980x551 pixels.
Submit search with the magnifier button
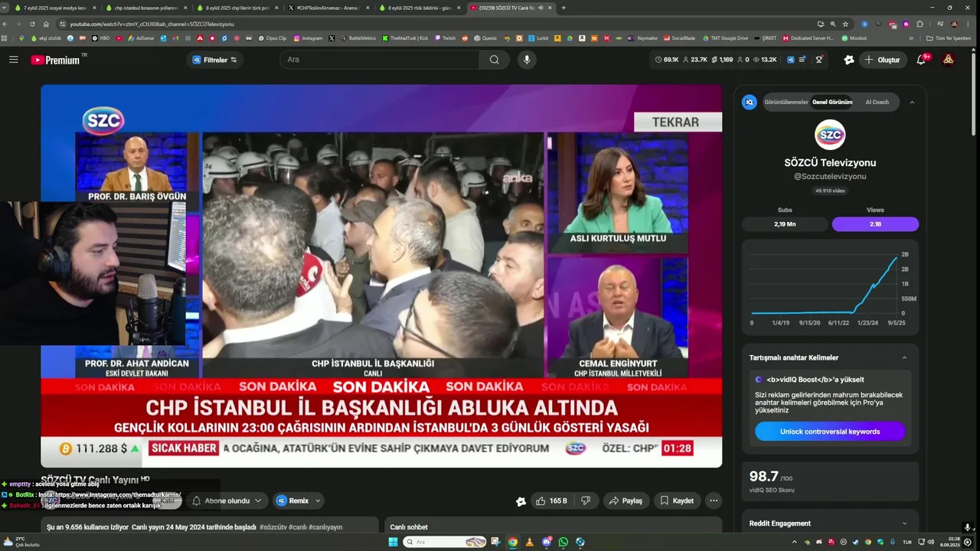coord(495,60)
